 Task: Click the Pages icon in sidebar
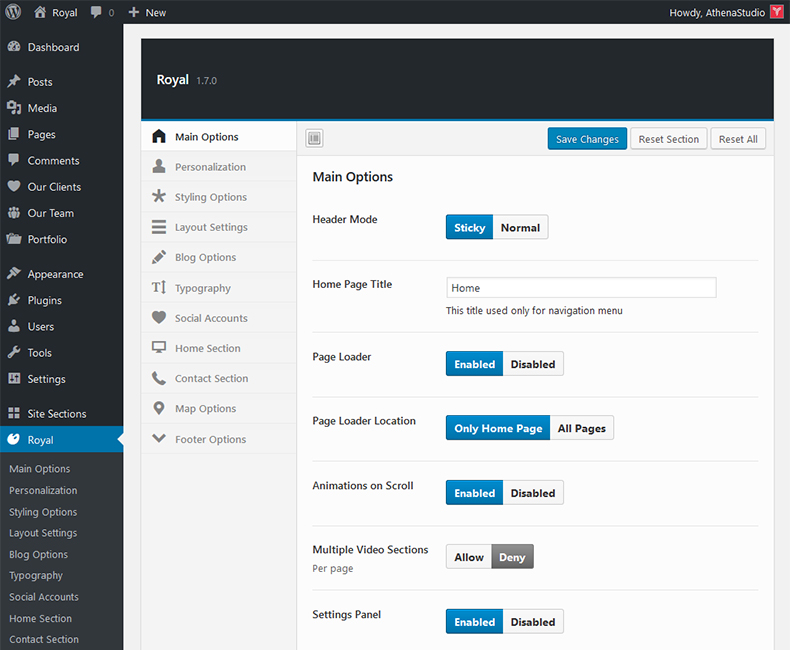(14, 134)
